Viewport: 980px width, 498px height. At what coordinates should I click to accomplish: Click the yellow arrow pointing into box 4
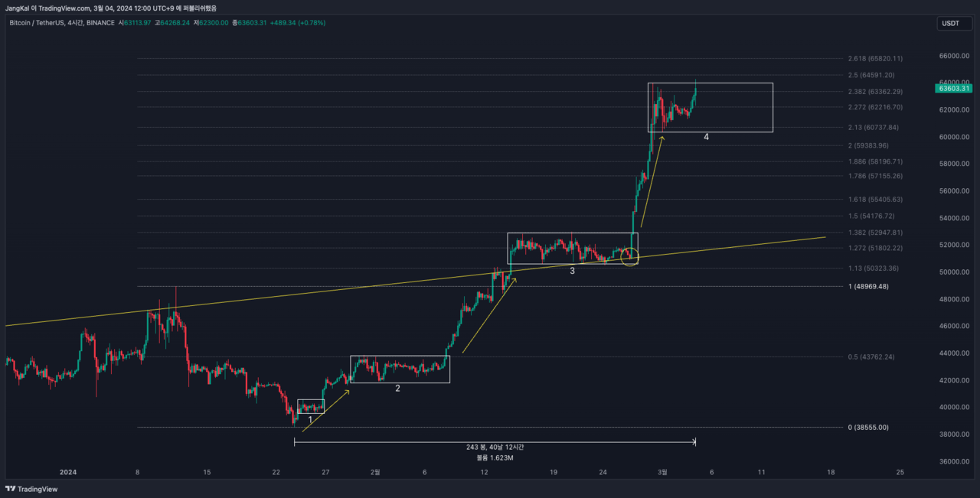coord(652,181)
